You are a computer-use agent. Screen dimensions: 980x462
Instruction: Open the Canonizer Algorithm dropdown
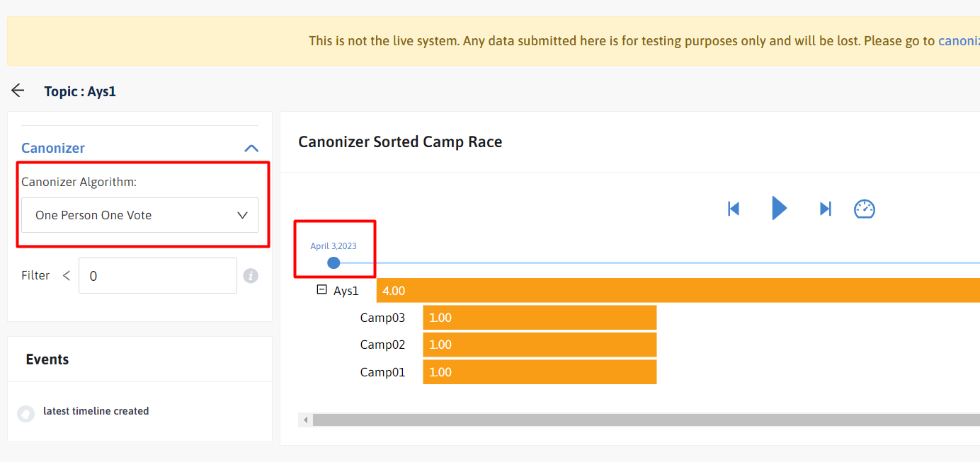(139, 215)
